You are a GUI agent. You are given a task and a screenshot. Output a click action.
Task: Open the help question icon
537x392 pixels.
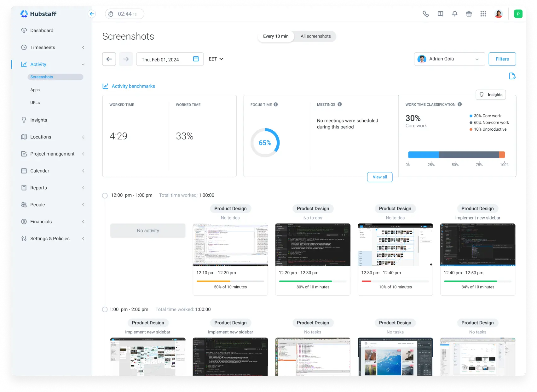[440, 14]
